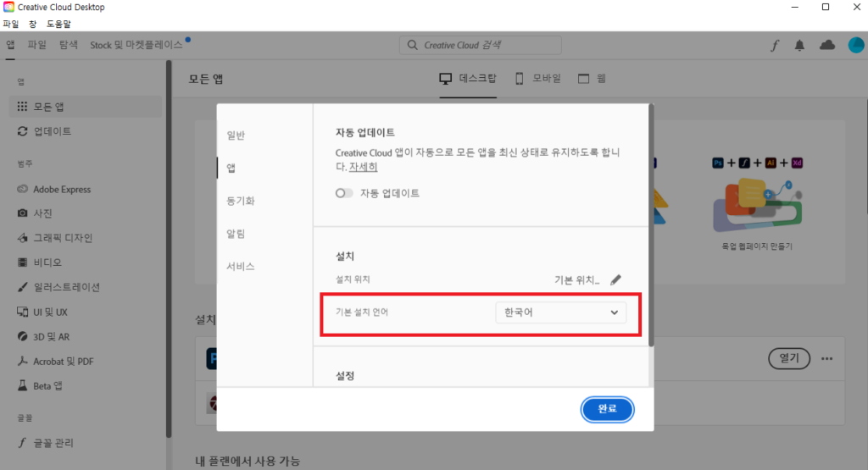Click the 모바일 phone icon
Image resolution: width=868 pixels, height=470 pixels.
(520, 79)
